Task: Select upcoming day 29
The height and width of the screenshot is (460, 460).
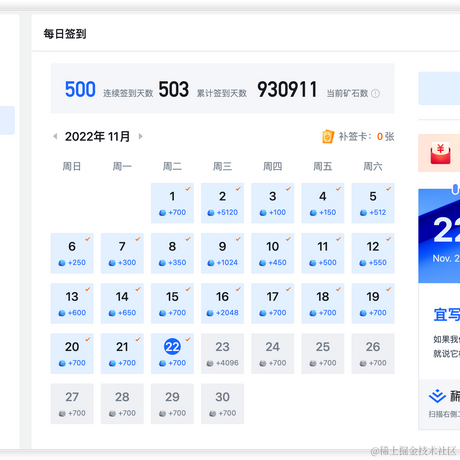Action: tap(172, 404)
